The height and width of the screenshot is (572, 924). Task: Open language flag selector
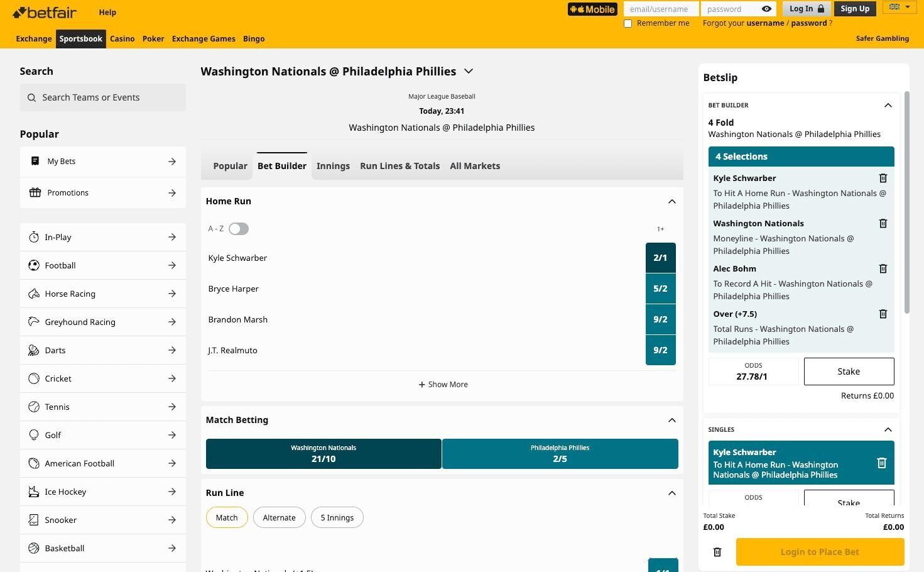click(900, 7)
